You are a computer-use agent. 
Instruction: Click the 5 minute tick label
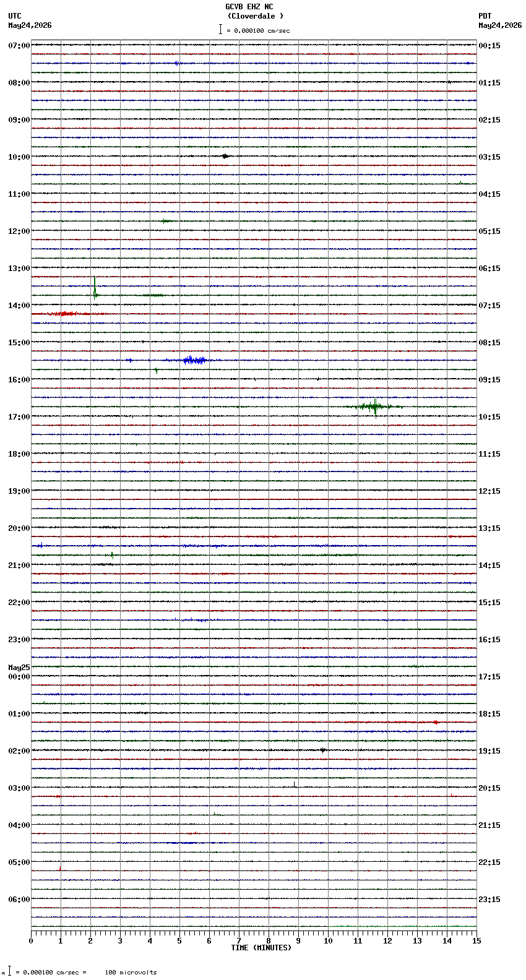179,941
